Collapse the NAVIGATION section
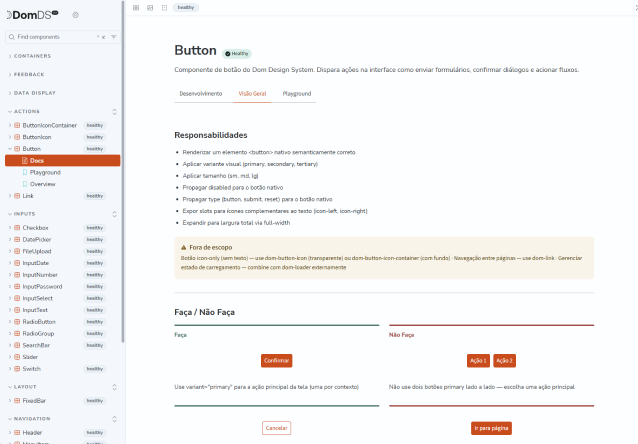This screenshot has height=444, width=638. tap(29, 419)
